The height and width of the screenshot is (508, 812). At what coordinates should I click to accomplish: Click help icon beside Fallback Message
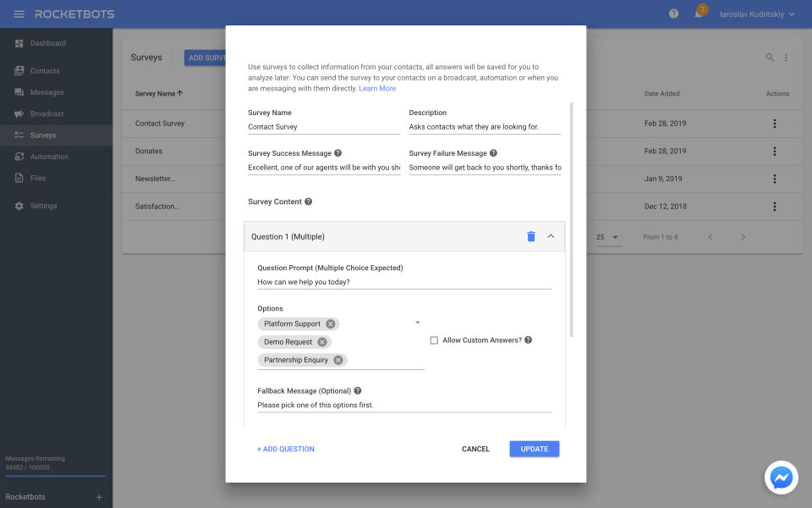[x=357, y=391]
